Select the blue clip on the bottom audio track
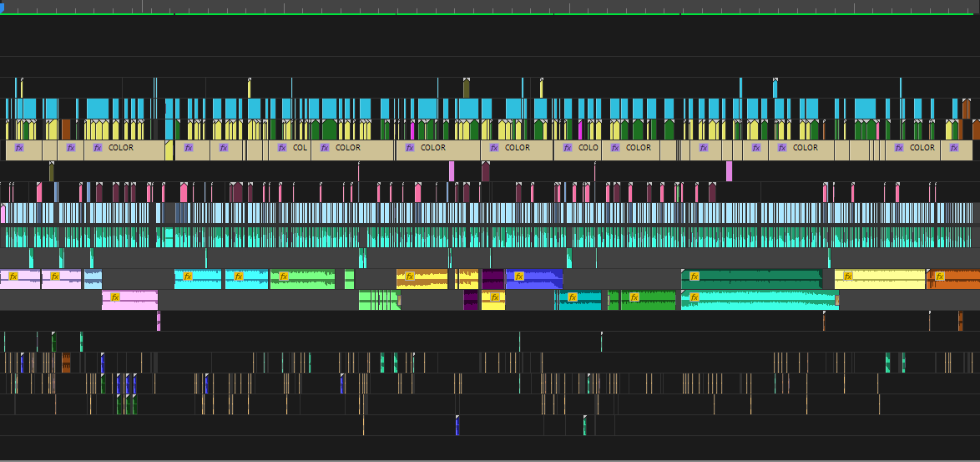The height and width of the screenshot is (462, 980). [457, 425]
